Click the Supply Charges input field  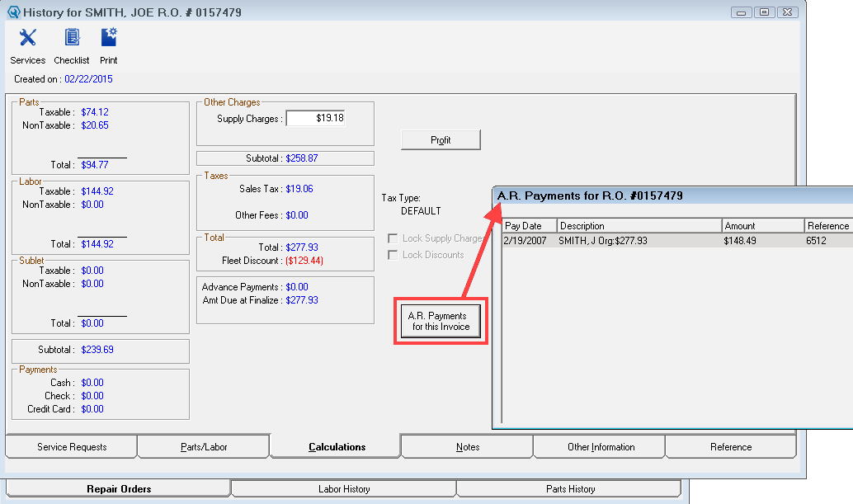tap(315, 119)
